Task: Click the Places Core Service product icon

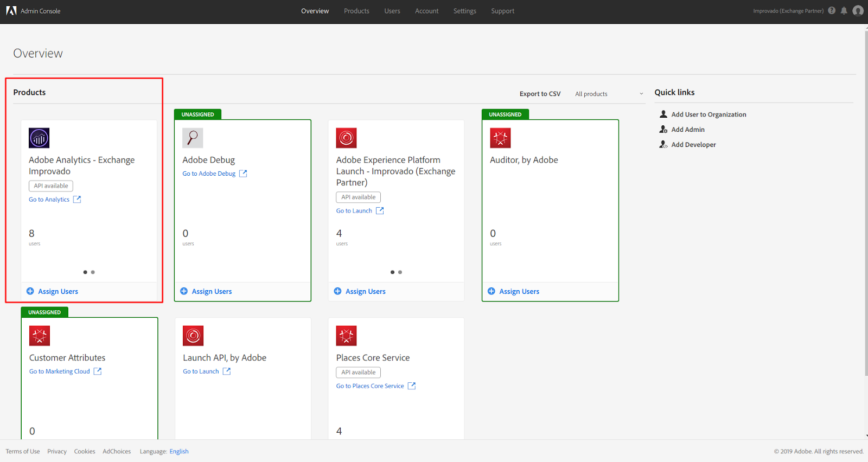Action: coord(346,336)
